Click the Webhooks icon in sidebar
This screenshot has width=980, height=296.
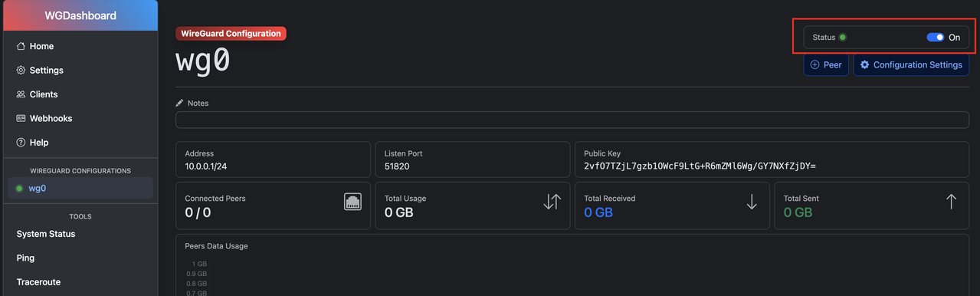(21, 118)
